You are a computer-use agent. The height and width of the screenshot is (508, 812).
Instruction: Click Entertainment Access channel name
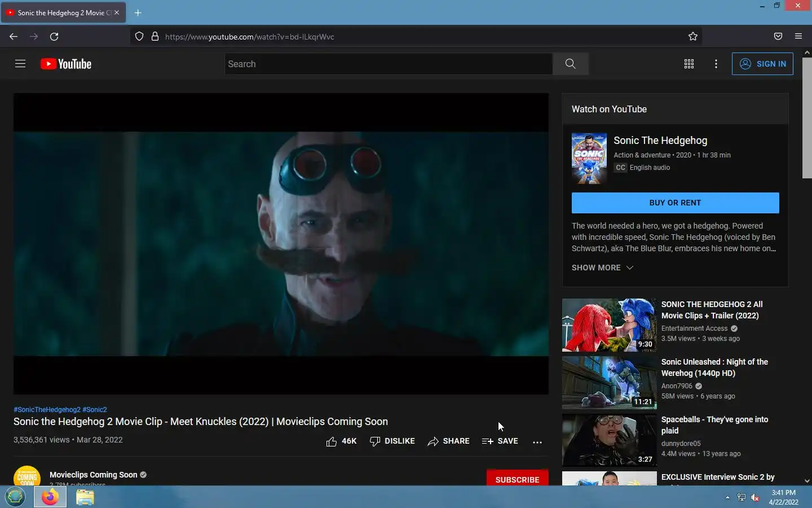click(x=695, y=329)
